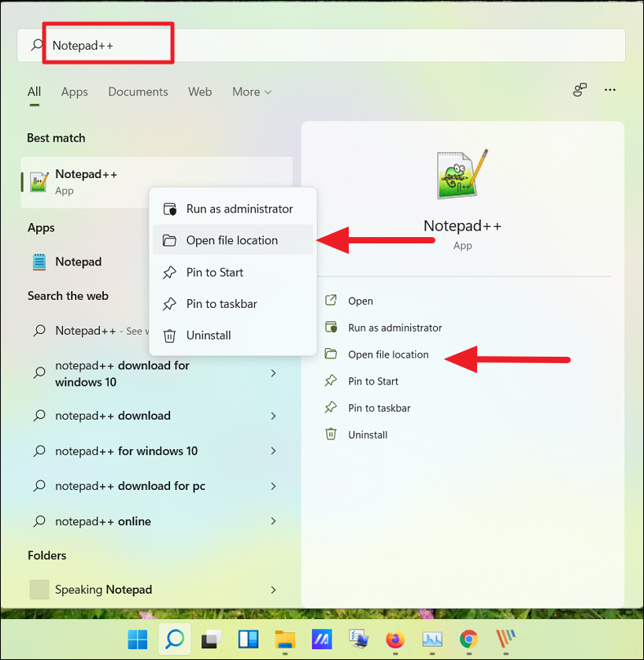Click the options ellipsis at top right
Screen dimensions: 644x660
[610, 91]
